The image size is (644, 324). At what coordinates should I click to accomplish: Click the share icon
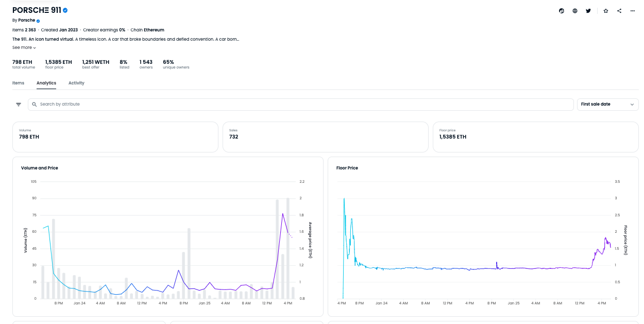click(x=619, y=11)
